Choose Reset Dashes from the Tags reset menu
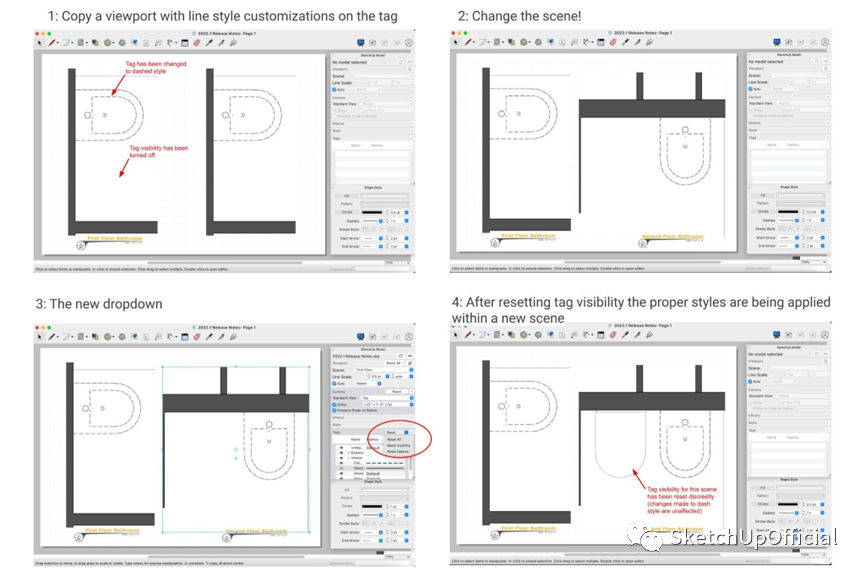The width and height of the screenshot is (865, 577). (x=398, y=452)
